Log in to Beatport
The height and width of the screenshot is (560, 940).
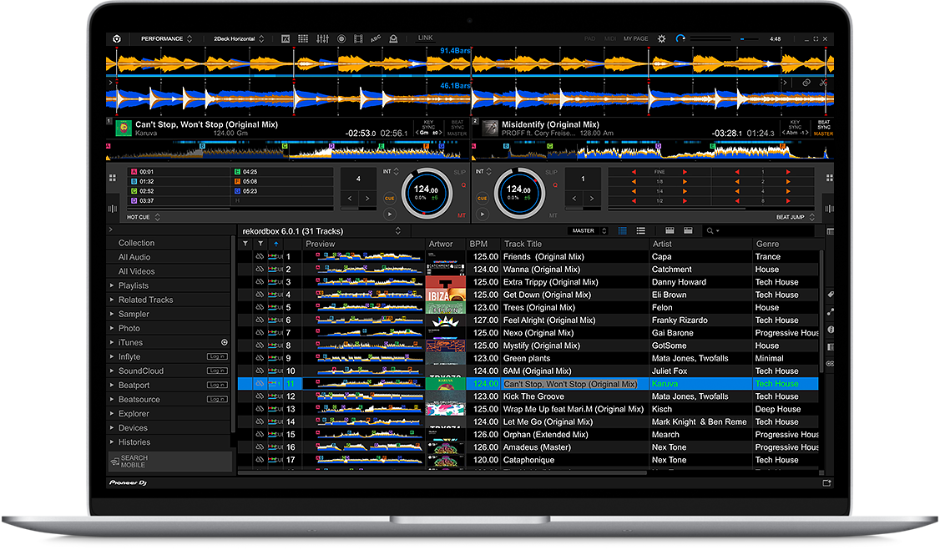[x=217, y=385]
